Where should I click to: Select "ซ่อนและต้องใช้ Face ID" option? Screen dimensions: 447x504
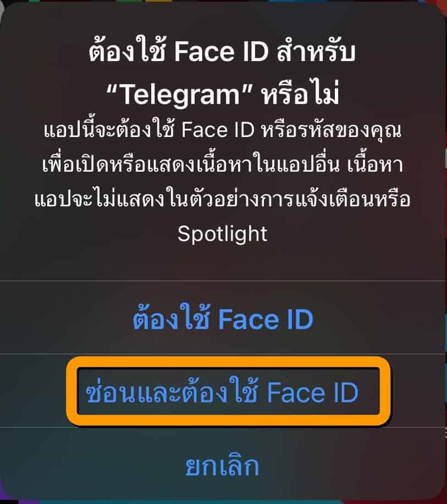pos(222,392)
